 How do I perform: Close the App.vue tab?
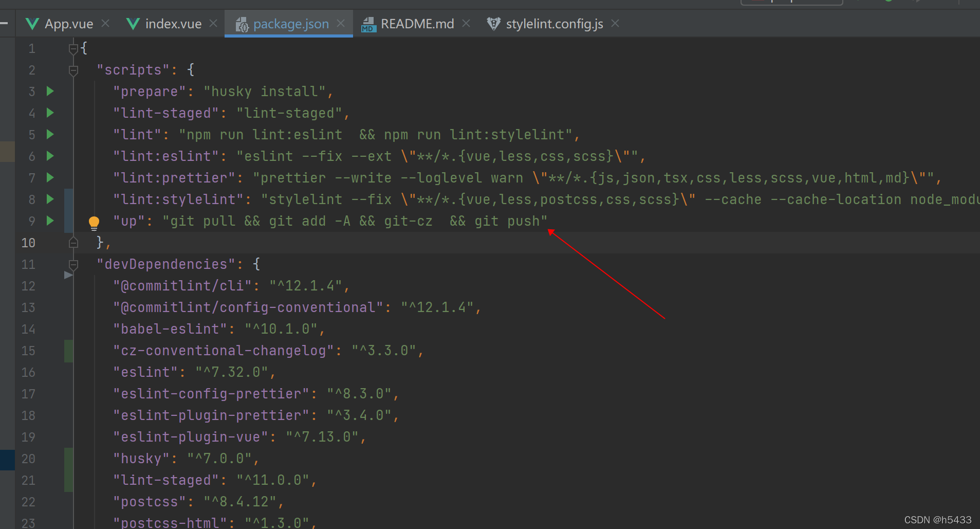(105, 24)
